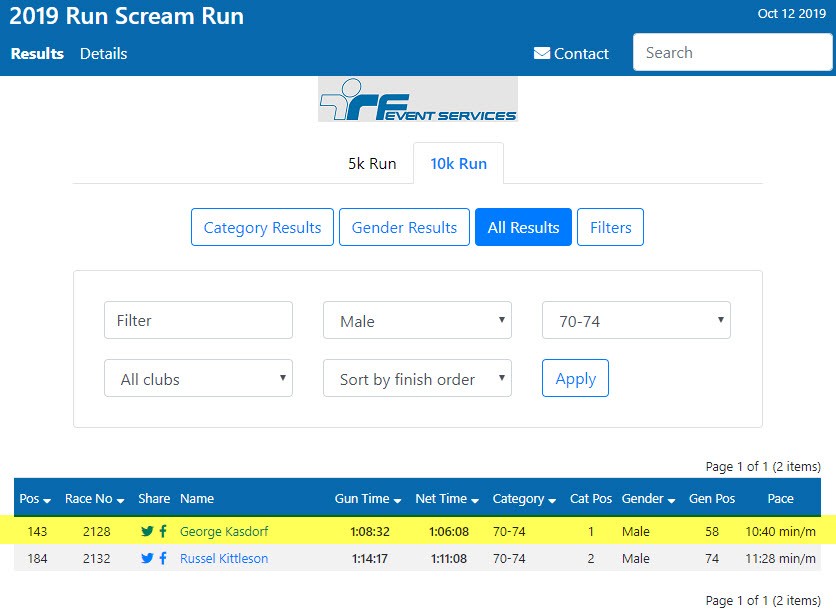Click the Event Services logo
The height and width of the screenshot is (610, 836).
pos(418,100)
